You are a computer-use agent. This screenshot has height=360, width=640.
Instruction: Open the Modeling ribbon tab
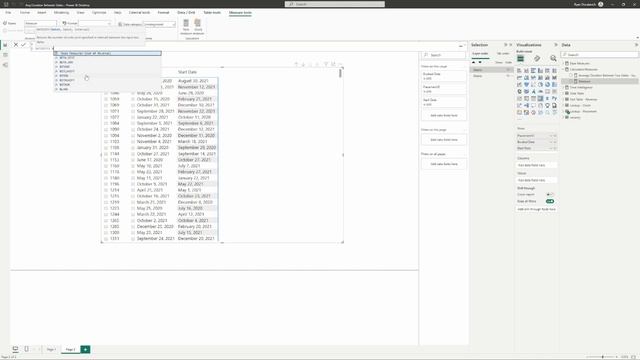[61, 13]
